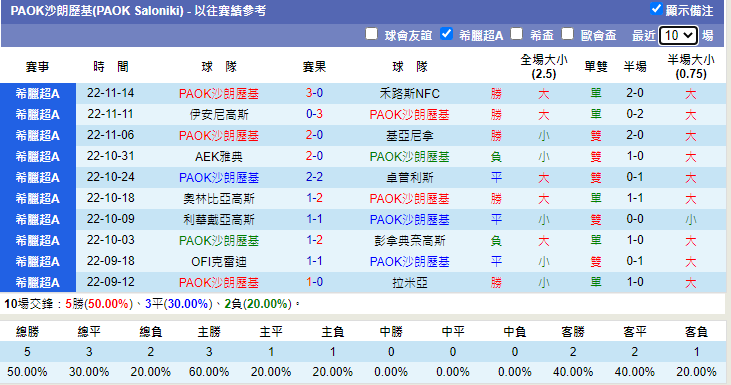Open the 拉米亞 team link

click(409, 282)
